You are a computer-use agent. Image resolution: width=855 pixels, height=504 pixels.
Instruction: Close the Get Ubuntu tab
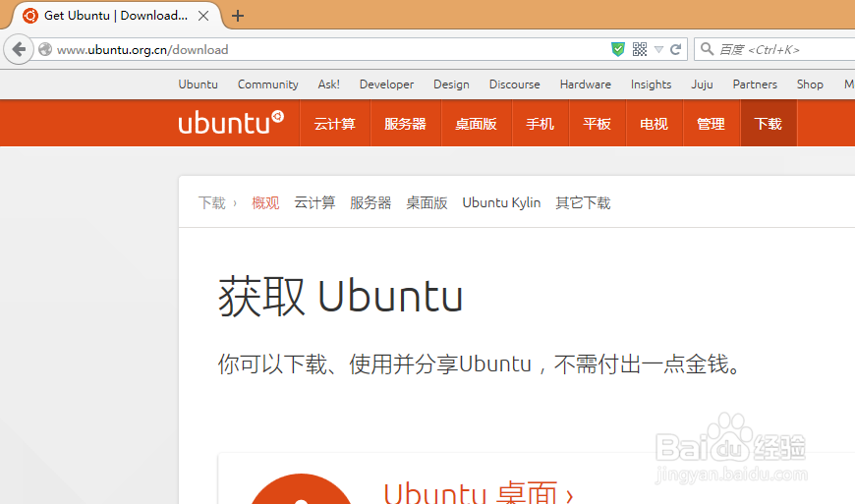click(x=203, y=16)
